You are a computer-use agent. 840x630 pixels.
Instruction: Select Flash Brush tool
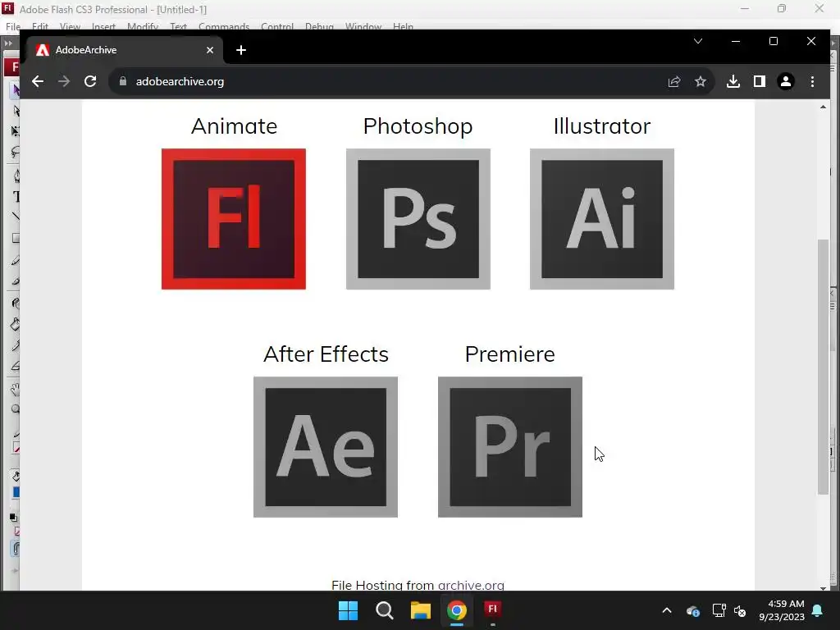point(16,281)
